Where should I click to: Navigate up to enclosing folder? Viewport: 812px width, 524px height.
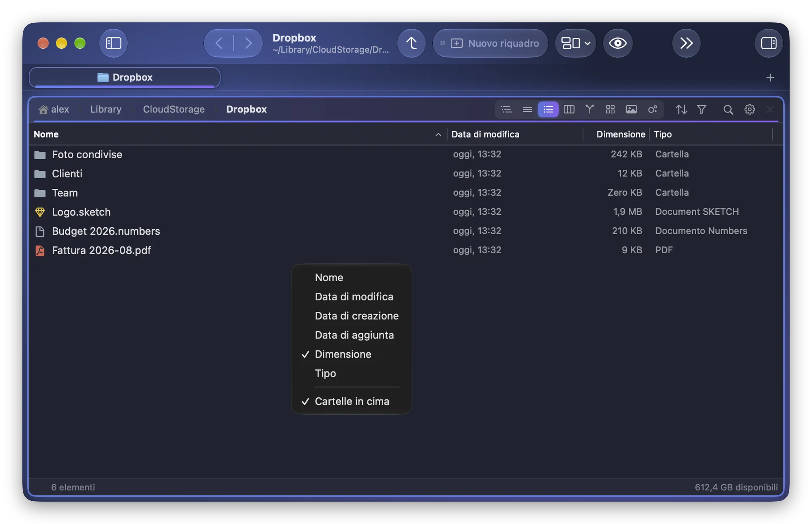(411, 43)
